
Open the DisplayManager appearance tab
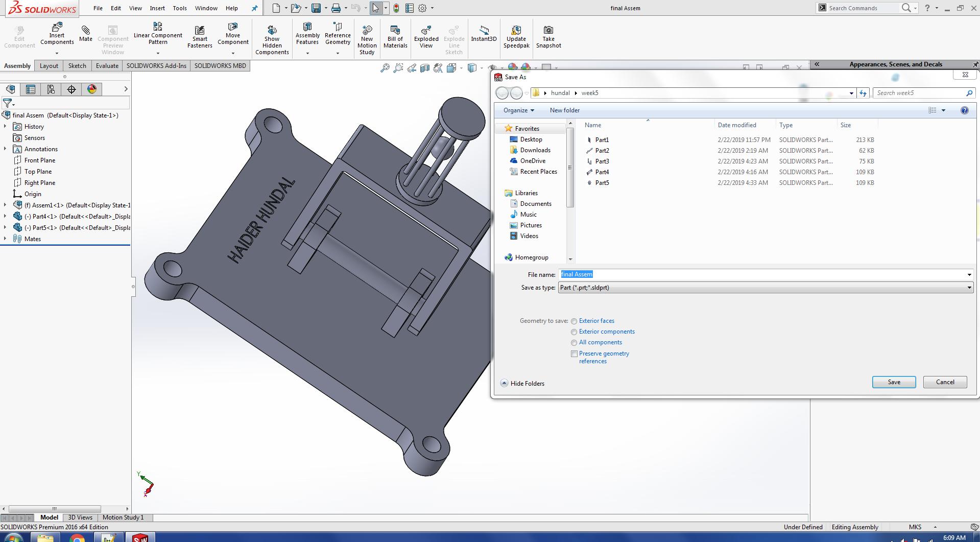pyautogui.click(x=92, y=89)
